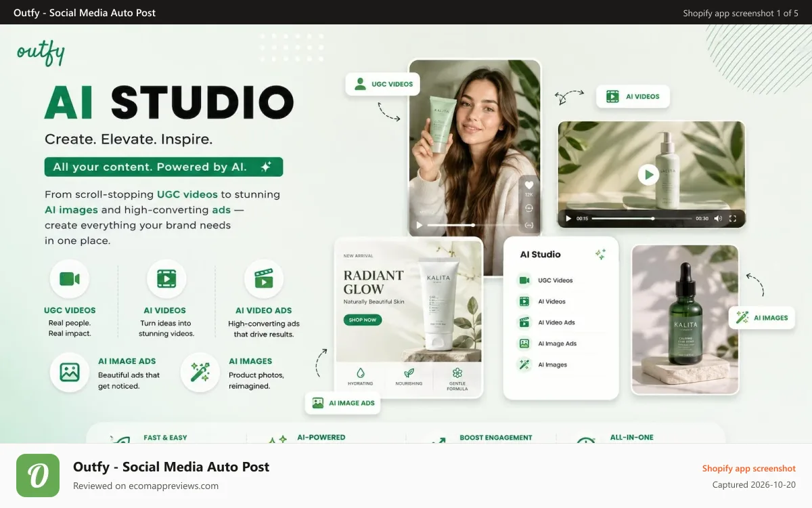Image resolution: width=812 pixels, height=508 pixels.
Task: Click 'Create. Elevate. Inspire.' tagline
Action: 129,140
